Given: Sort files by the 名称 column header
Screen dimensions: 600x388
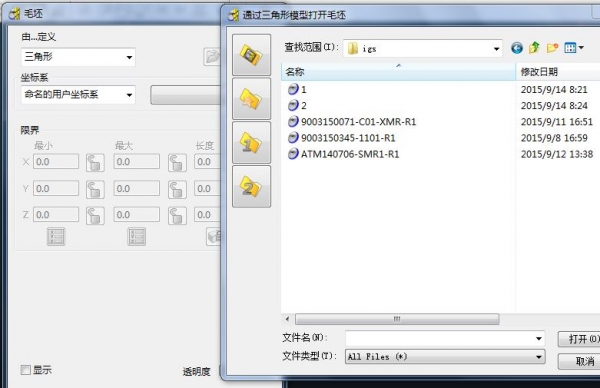Looking at the screenshot, I should (x=398, y=72).
